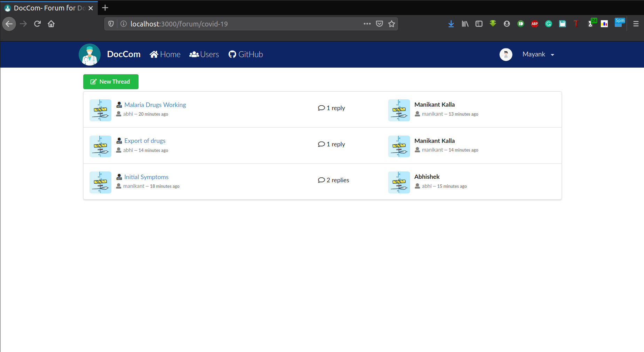
Task: Open the Firefox library icon
Action: point(465,24)
